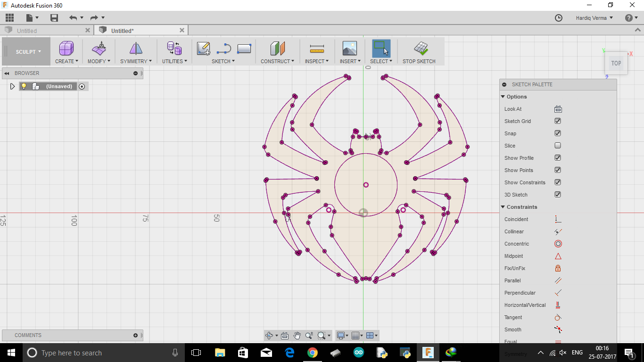644x362 pixels.
Task: Open the CONSTRUCT dropdown menu
Action: (277, 61)
